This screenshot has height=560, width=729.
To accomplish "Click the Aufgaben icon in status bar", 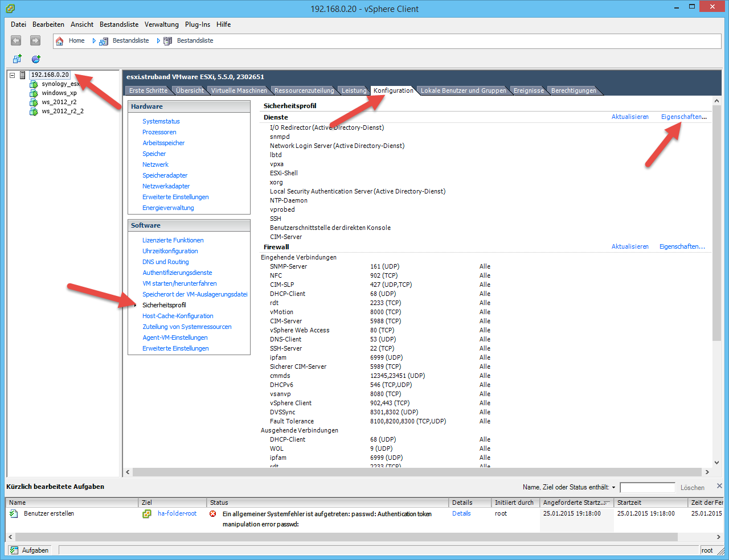I will 14,550.
